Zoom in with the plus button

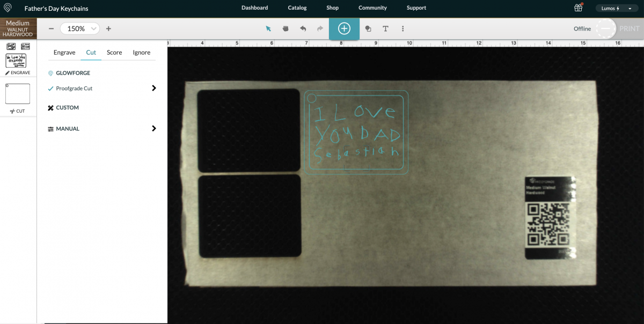pyautogui.click(x=108, y=28)
